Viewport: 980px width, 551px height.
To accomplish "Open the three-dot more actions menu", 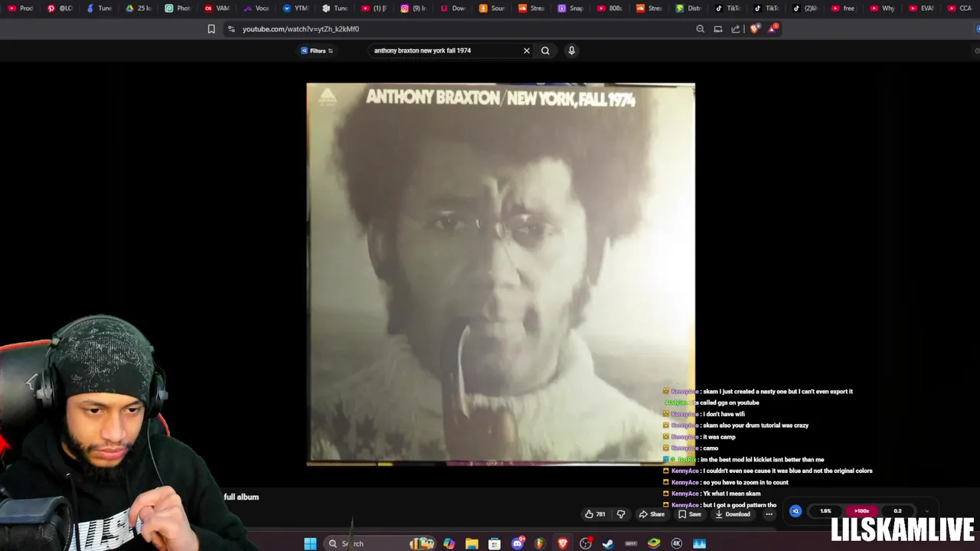I will (x=769, y=514).
